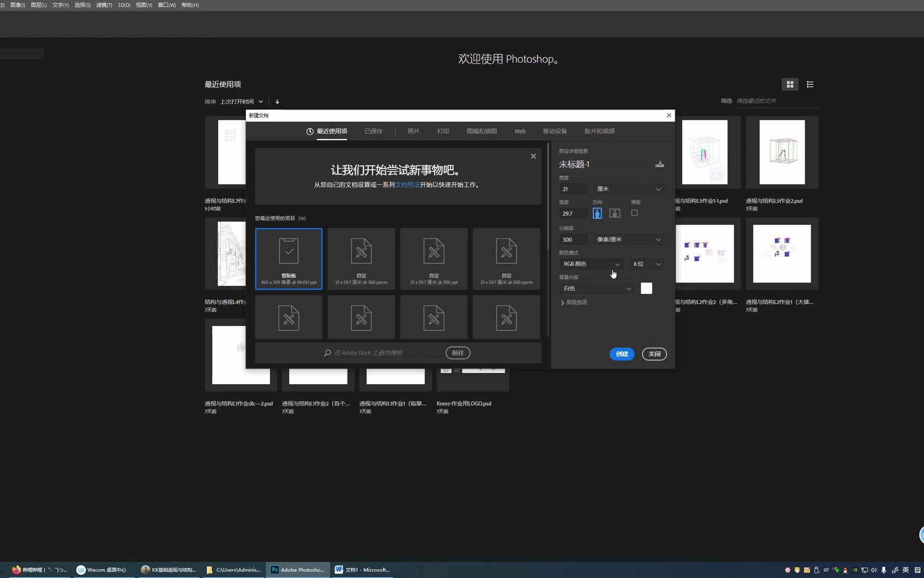The image size is (924, 578).
Task: Click the NVIDIA tray icon
Action: 854,570
